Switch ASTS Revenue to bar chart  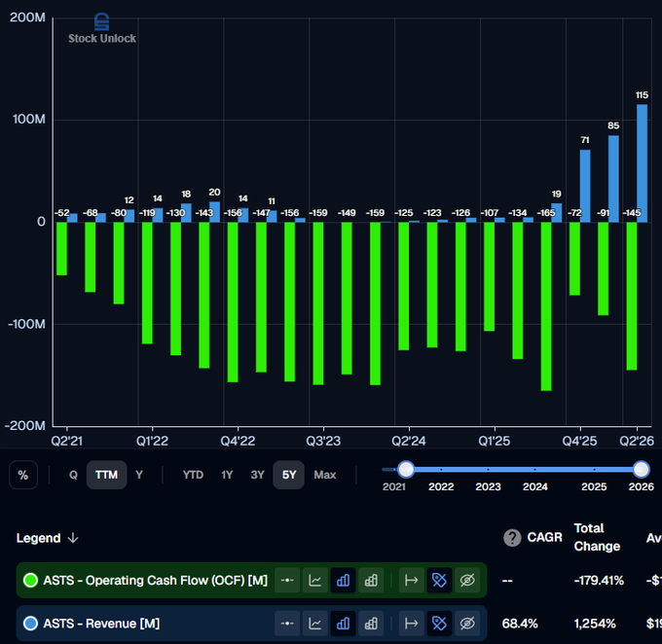pos(343,624)
